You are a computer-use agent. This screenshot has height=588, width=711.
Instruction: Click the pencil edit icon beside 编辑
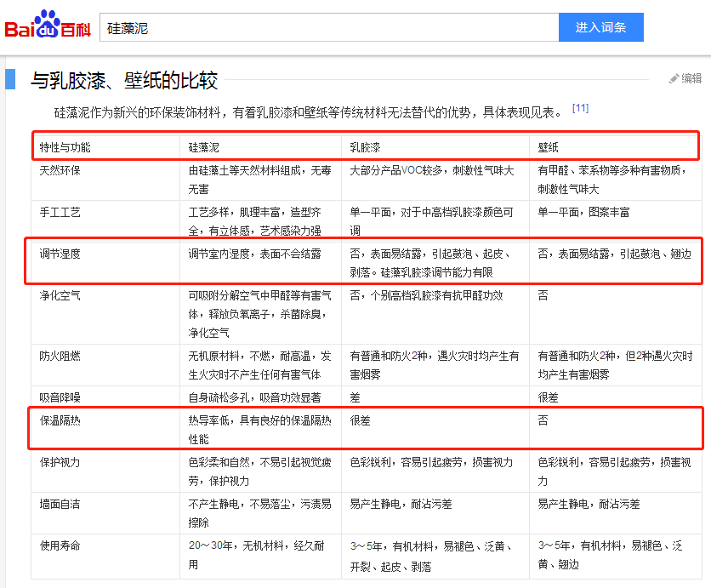tap(674, 78)
